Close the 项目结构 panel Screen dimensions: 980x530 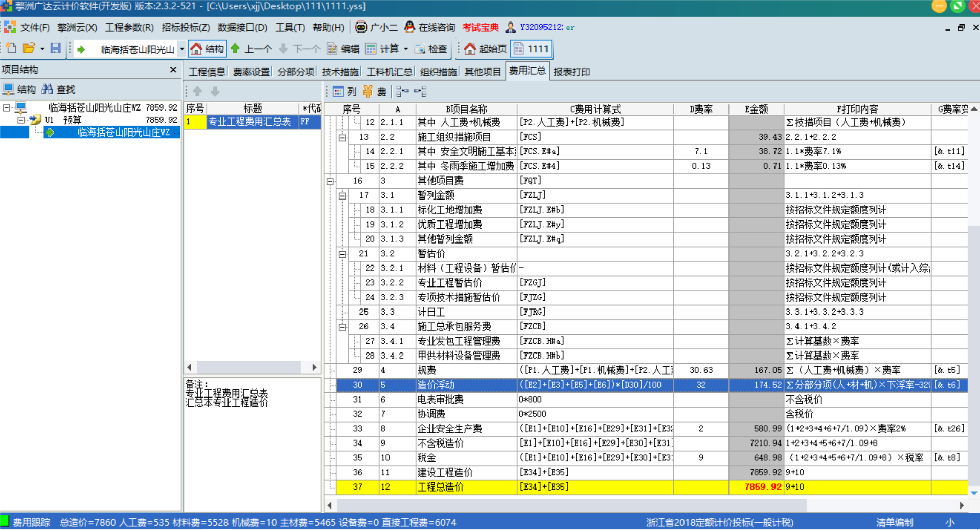point(173,70)
